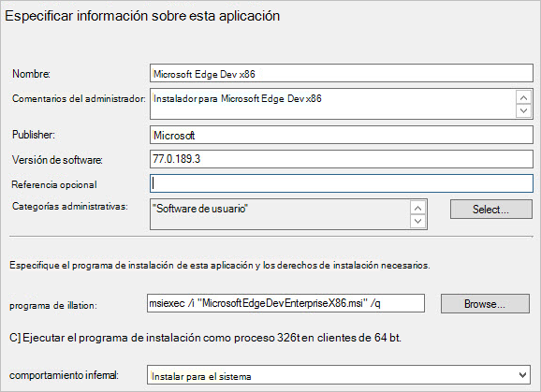Click the 'Especifique el programa de instalación' instruction text

[x=219, y=265]
